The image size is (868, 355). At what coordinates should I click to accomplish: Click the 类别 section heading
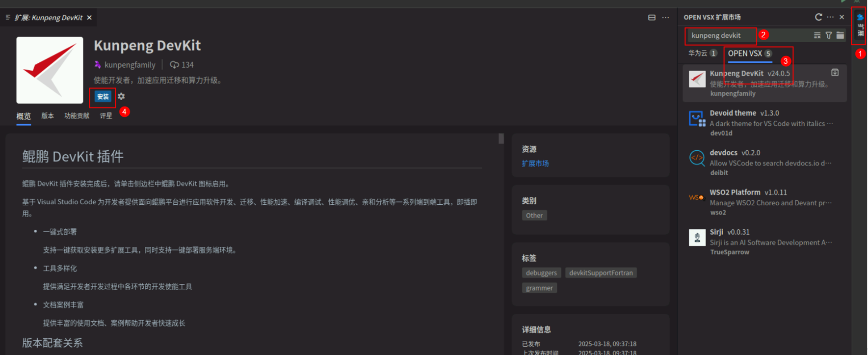529,201
